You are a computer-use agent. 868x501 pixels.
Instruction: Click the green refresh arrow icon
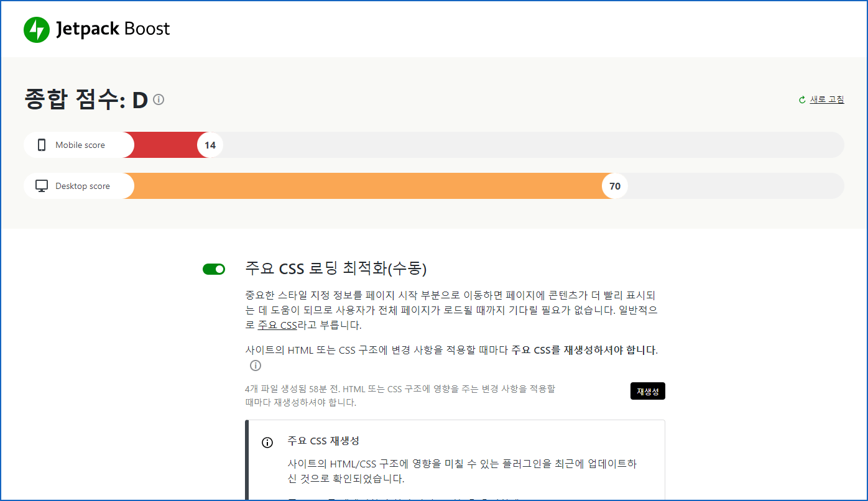pos(801,99)
